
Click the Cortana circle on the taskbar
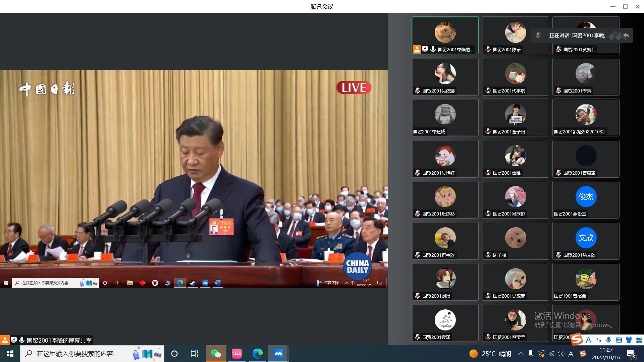point(174,354)
